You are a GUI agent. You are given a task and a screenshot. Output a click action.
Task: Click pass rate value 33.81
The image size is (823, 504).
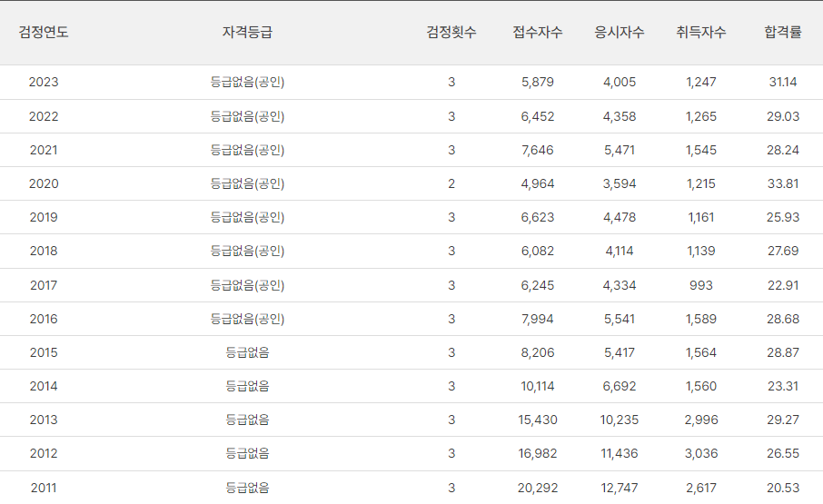click(x=783, y=183)
